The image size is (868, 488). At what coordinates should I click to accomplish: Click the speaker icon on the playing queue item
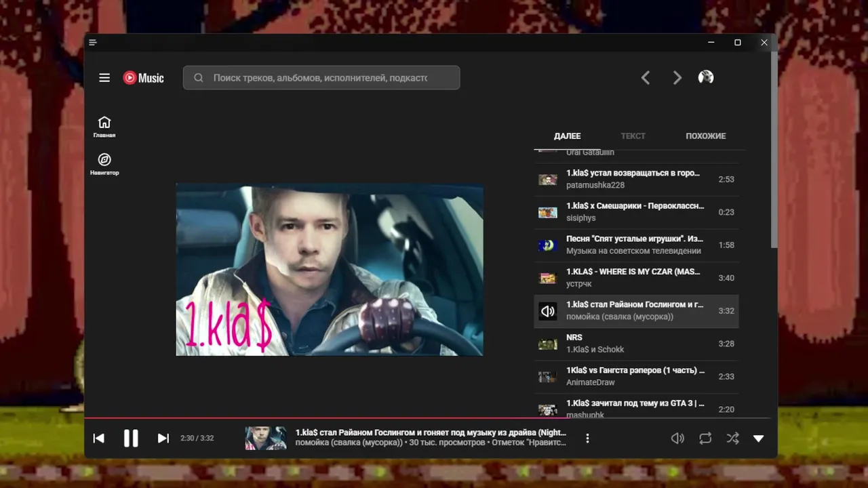[548, 311]
